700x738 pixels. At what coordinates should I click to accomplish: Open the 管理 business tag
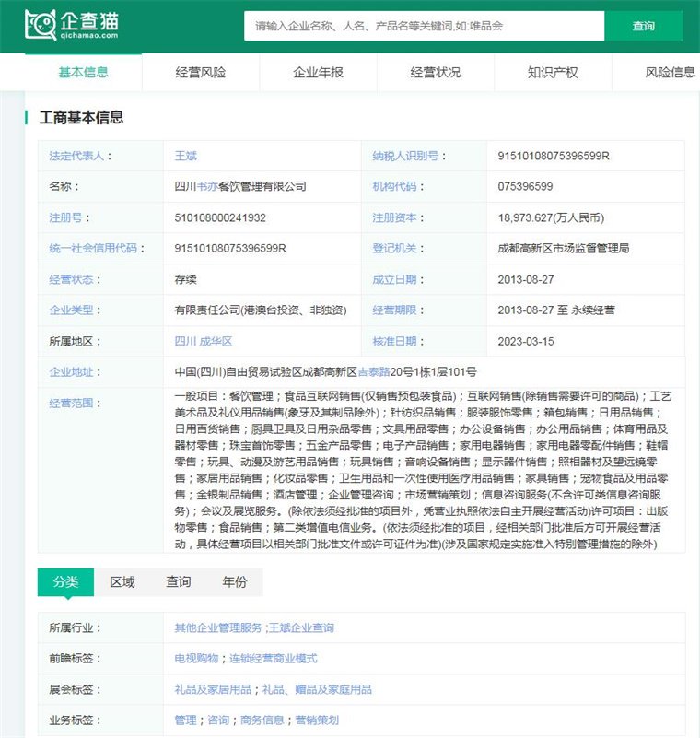[185, 720]
